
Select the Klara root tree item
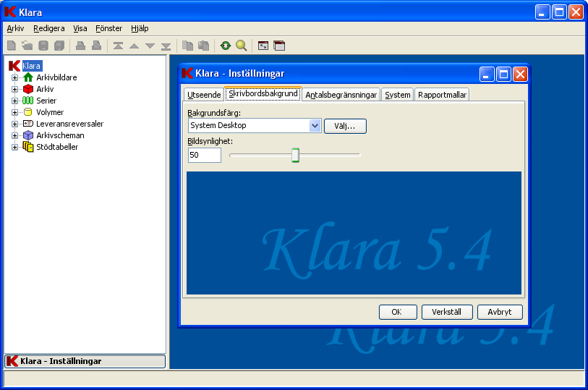(32, 66)
